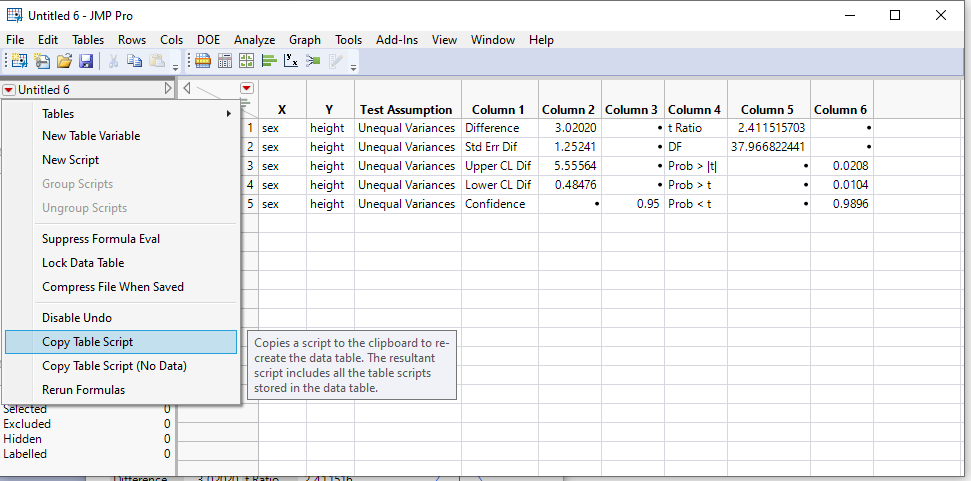Image resolution: width=971 pixels, height=481 pixels.
Task: Toggle Lock Data Table option
Action: (x=83, y=263)
